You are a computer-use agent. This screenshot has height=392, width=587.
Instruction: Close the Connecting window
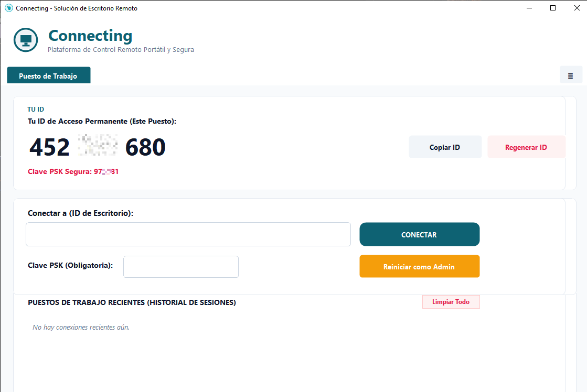(x=577, y=8)
